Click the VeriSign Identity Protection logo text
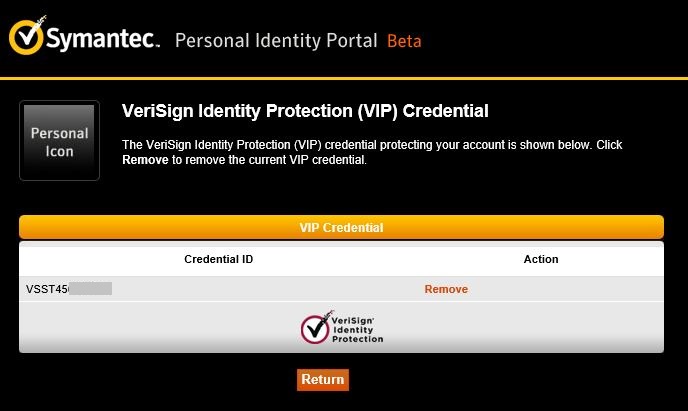 pyautogui.click(x=356, y=329)
